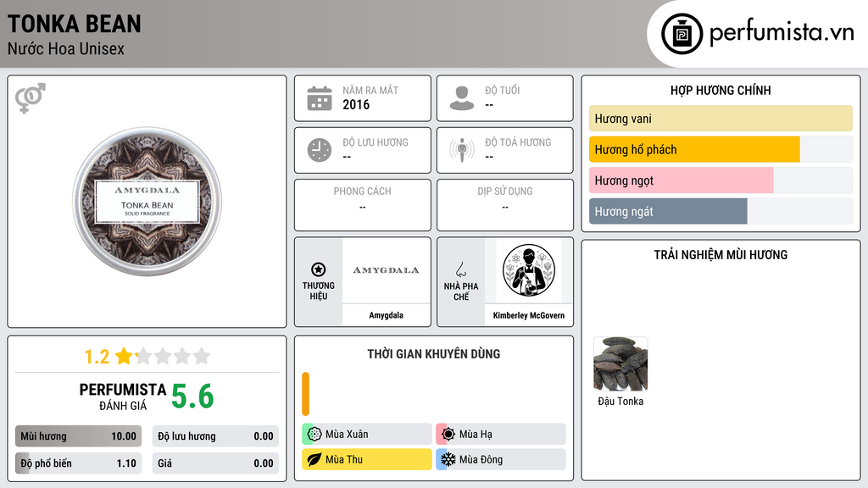Screen dimensions: 868x488
Task: Click the Kimberley McGovern perfumer portrait
Action: [529, 270]
